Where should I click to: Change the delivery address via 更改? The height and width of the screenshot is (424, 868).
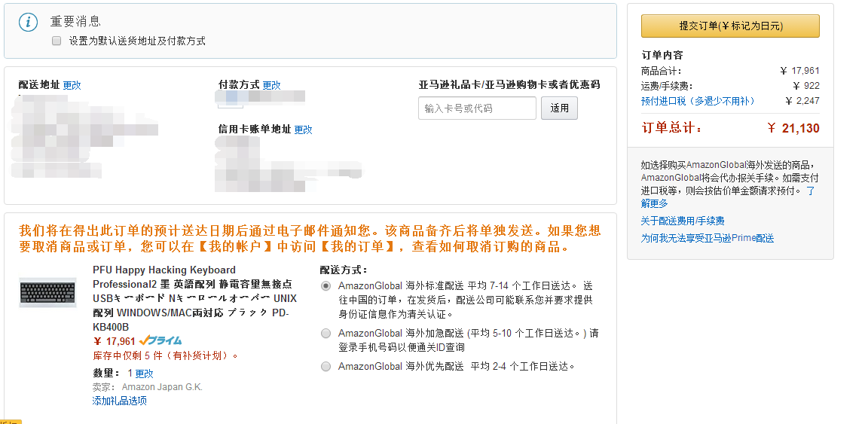72,84
